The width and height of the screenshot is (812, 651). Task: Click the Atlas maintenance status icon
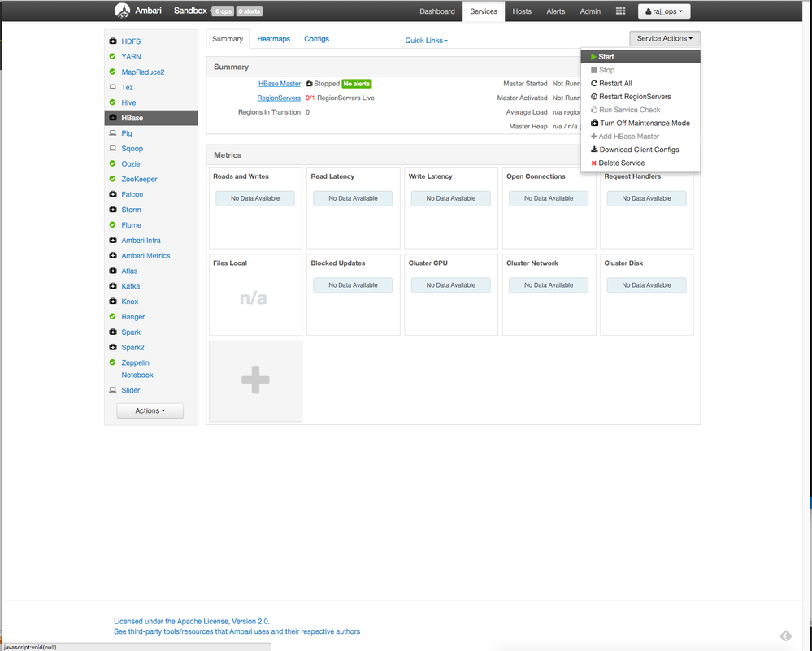coord(112,271)
